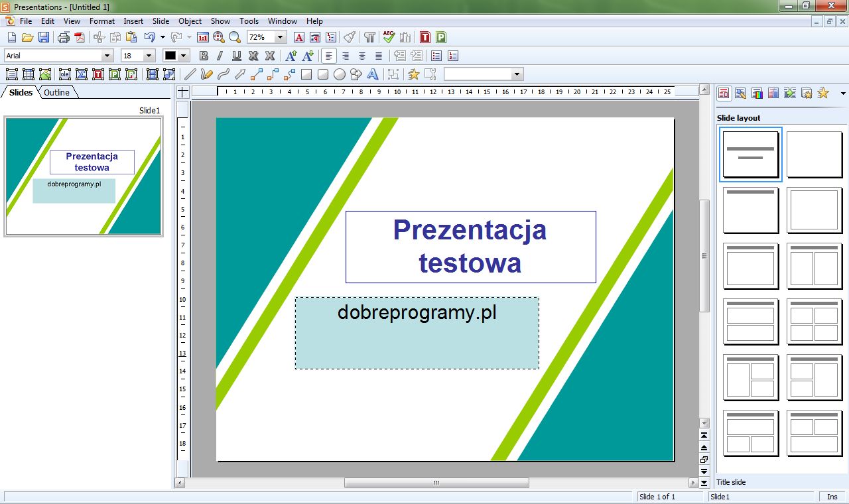
Task: Toggle the Slide layout sidebar button
Action: coord(724,93)
